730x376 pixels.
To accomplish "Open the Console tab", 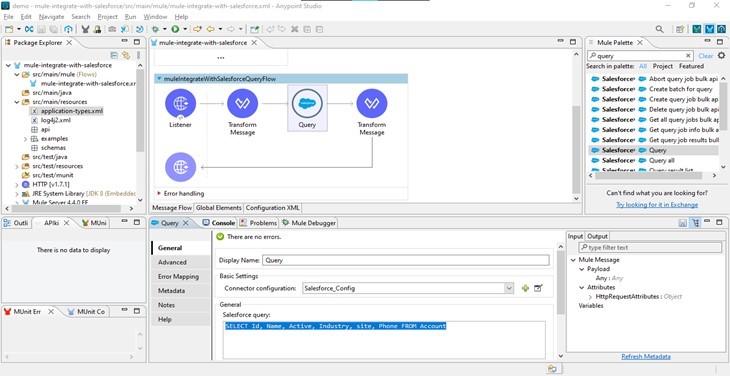I will point(219,223).
